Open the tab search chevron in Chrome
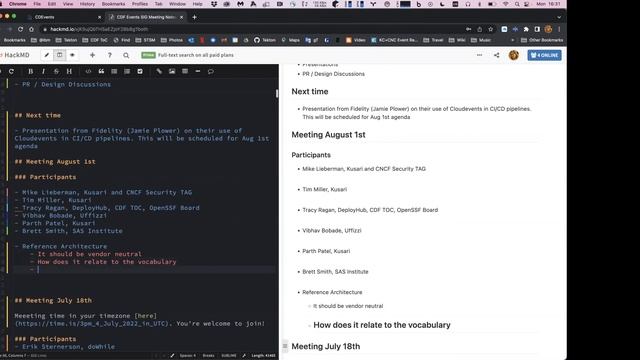 click(559, 17)
